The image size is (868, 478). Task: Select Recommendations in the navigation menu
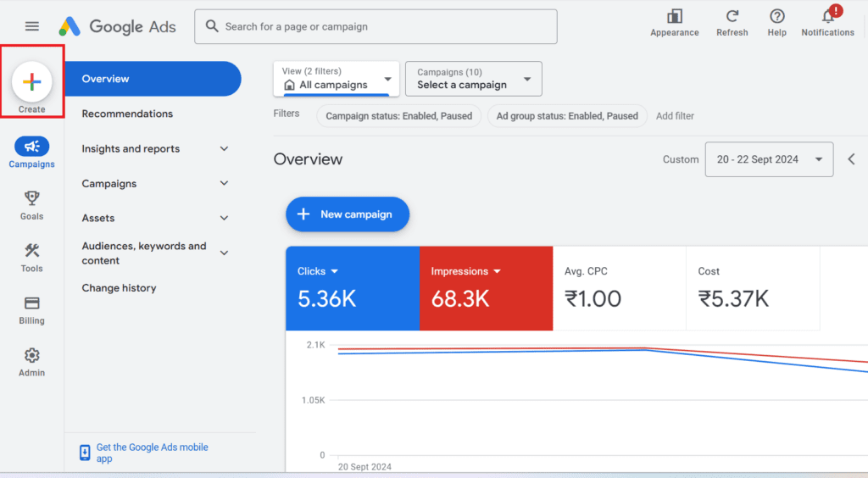127,114
